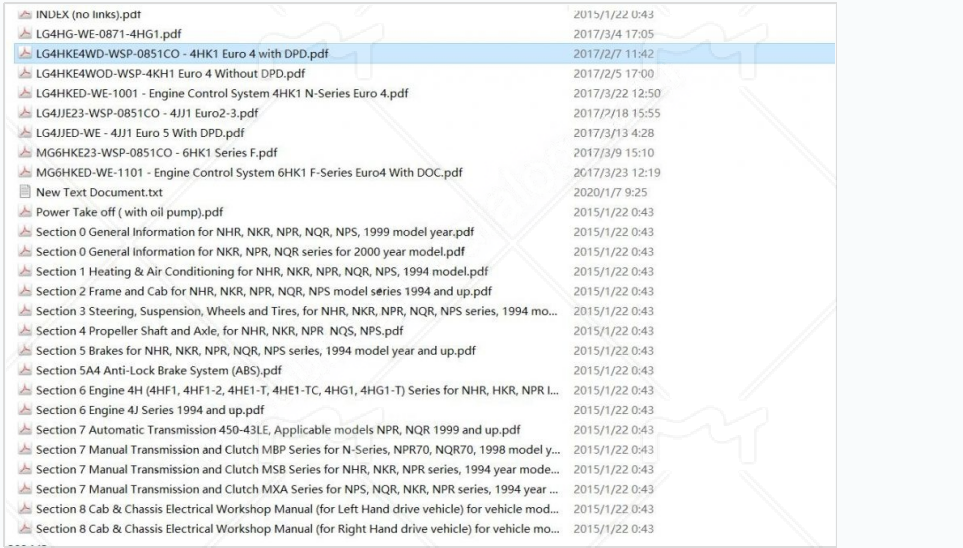Viewport: 963px width, 548px height.
Task: Select MG6HKE23-WSP-0851CO 6HK1 Series F.pdf
Action: (x=157, y=152)
